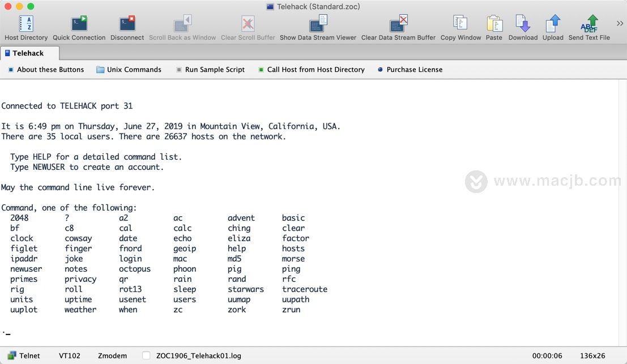Click the terminal prompt cursor line
Viewport: 627px width, 364px height.
coord(6,333)
